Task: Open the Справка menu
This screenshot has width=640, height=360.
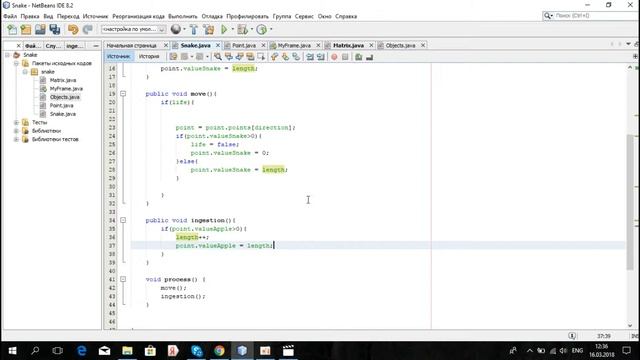Action: [346, 16]
